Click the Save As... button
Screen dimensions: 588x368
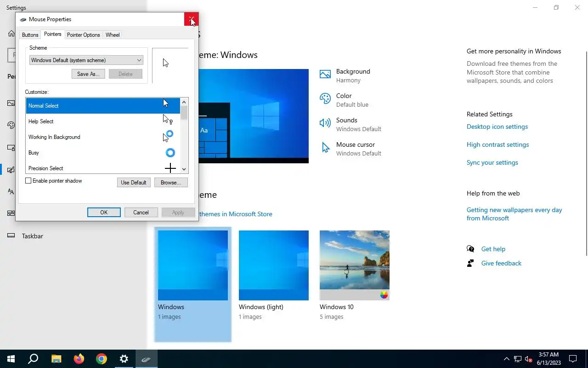(88, 74)
